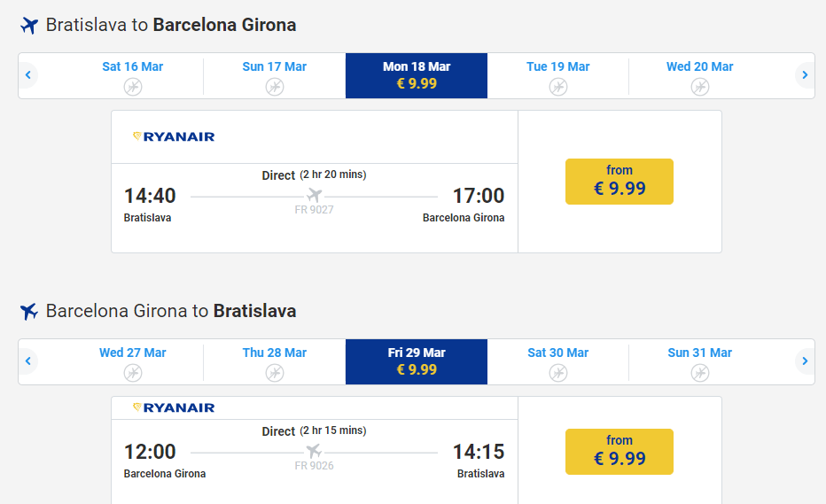Screen dimensions: 826x504
Task: Click the return flight airplane icon
Action: tap(29, 312)
